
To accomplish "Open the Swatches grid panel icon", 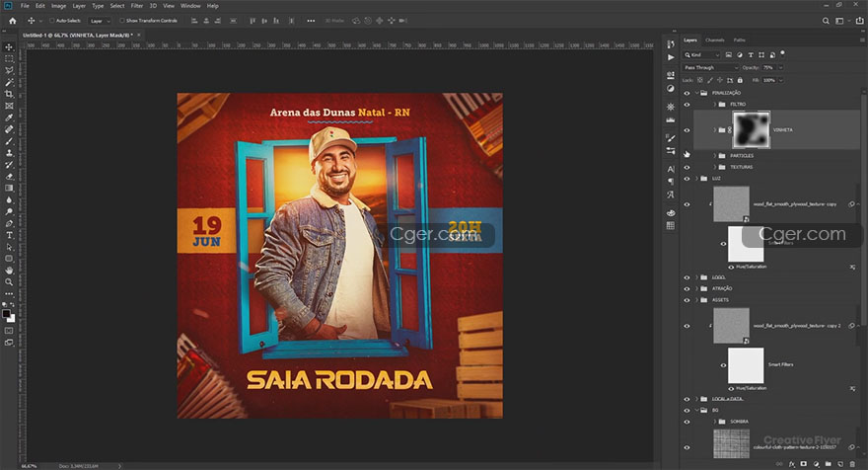I will (671, 225).
